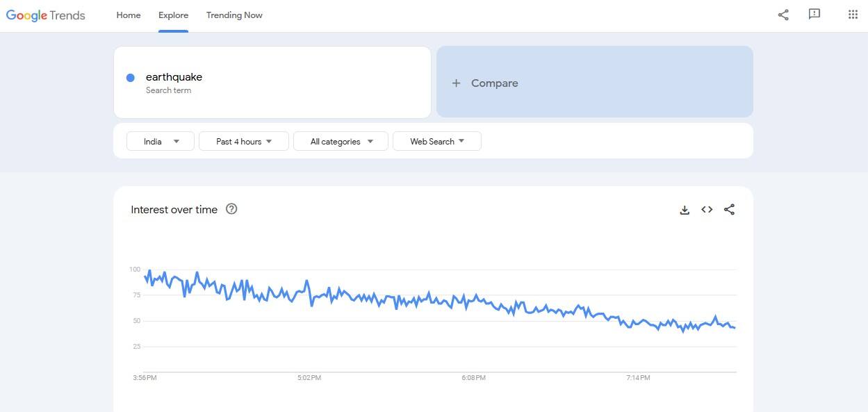Click the 5:02 PM time axis label
868x412 pixels.
[x=309, y=378]
